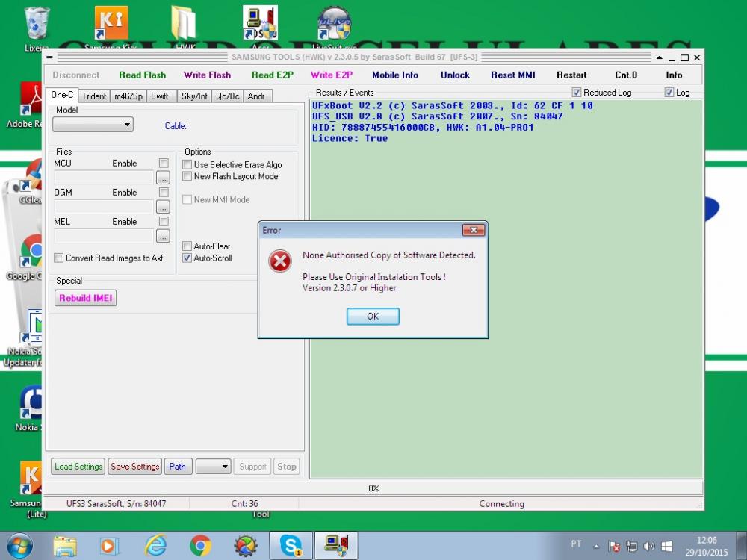Enable the MCU file checkbox
747x560 pixels.
[x=164, y=164]
